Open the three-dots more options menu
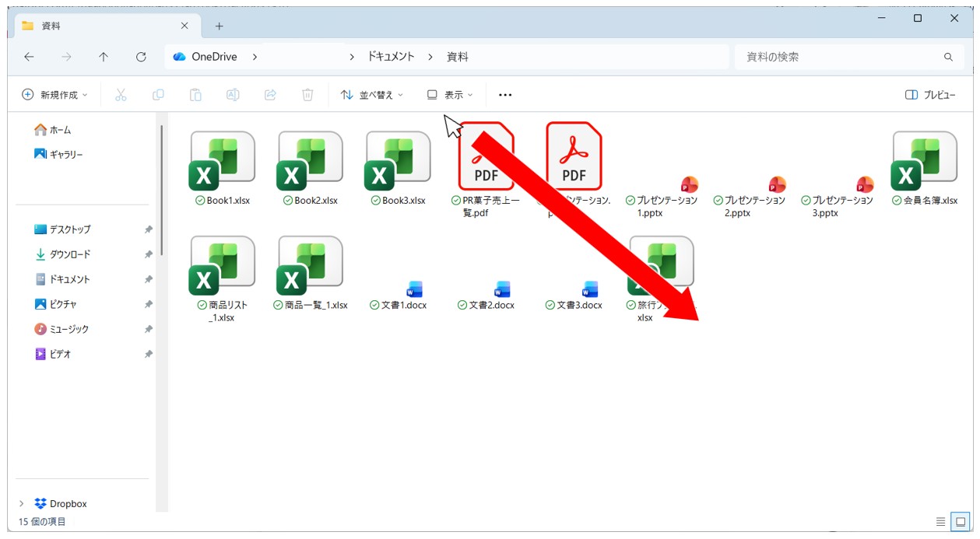Screen dimensions: 980x539 (x=505, y=95)
